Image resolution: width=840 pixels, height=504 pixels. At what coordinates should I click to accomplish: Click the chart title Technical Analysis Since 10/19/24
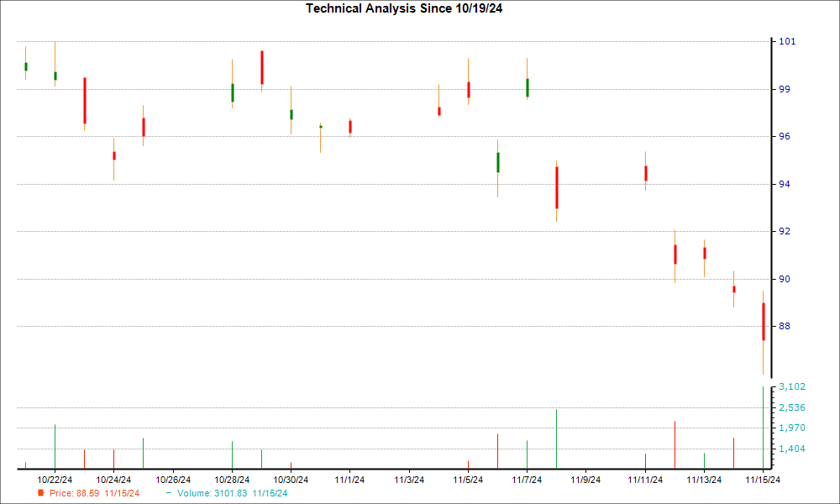[404, 8]
